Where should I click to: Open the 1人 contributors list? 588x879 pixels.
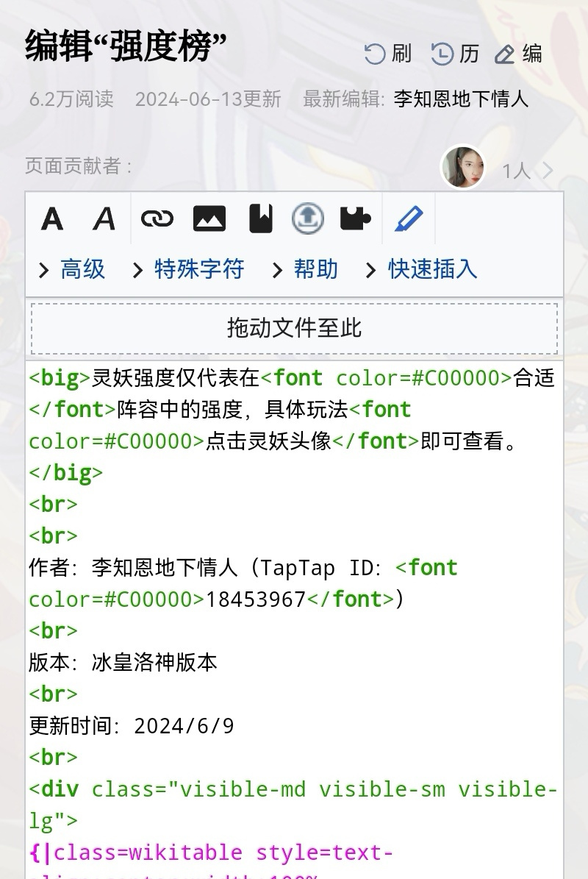click(x=527, y=171)
